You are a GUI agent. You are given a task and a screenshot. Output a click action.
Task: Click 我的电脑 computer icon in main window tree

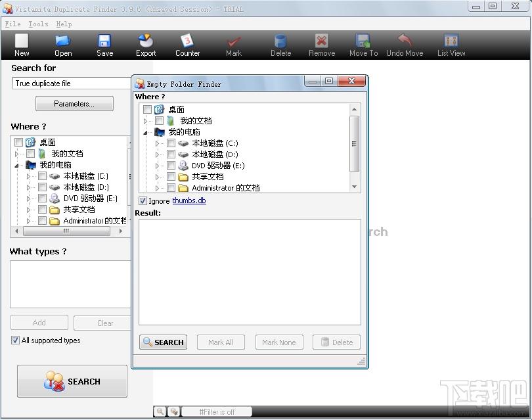pos(31,165)
